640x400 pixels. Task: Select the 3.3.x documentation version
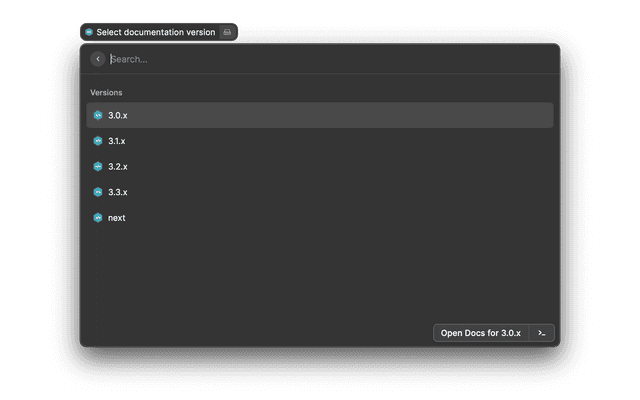(118, 192)
